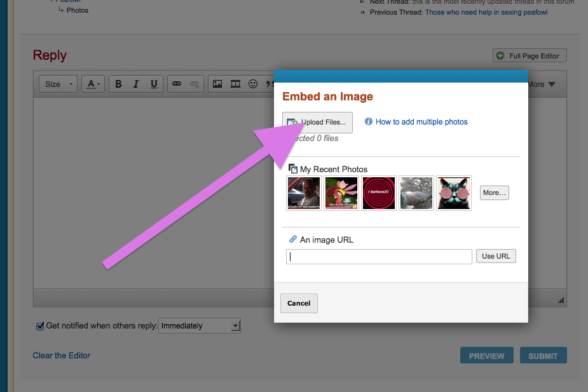Viewport: 588px width, 392px height.
Task: Toggle italic formatting in reply editor
Action: [x=136, y=84]
